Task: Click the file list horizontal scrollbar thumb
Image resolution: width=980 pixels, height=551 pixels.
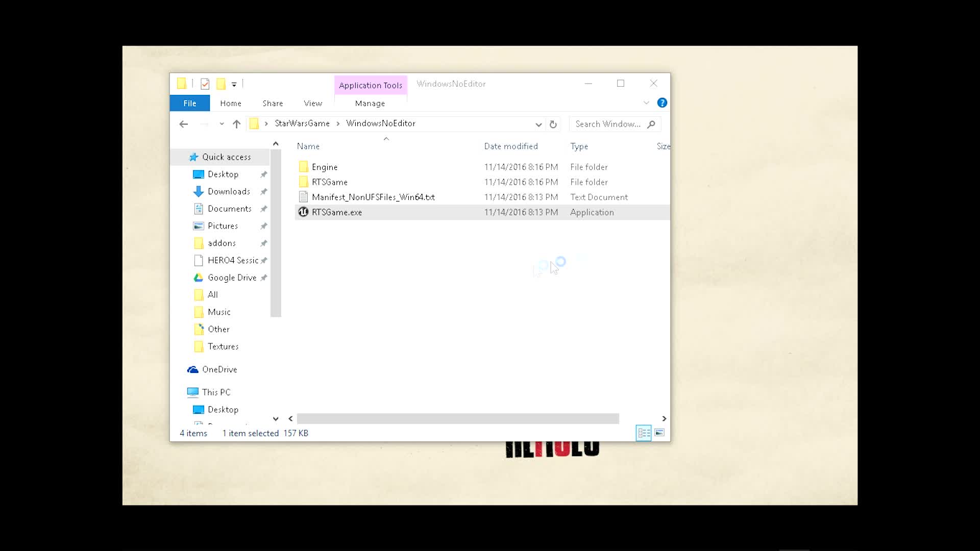Action: [458, 419]
